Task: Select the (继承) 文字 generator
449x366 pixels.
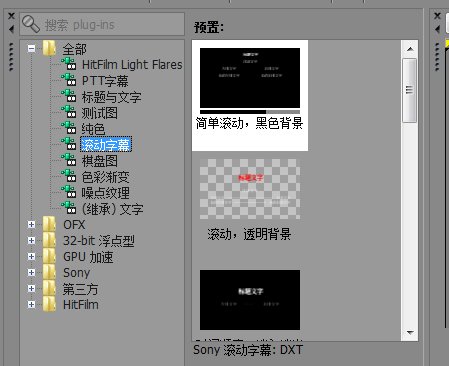Action: 112,209
